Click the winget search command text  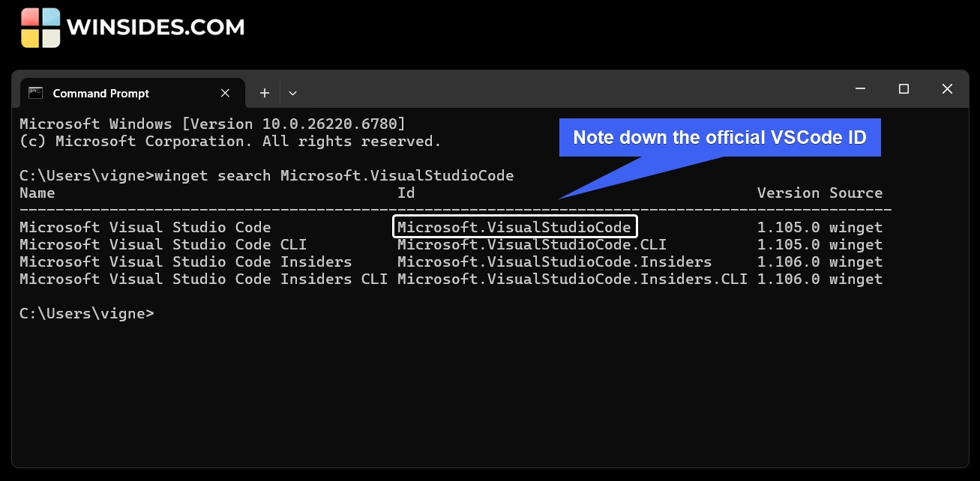pos(335,175)
